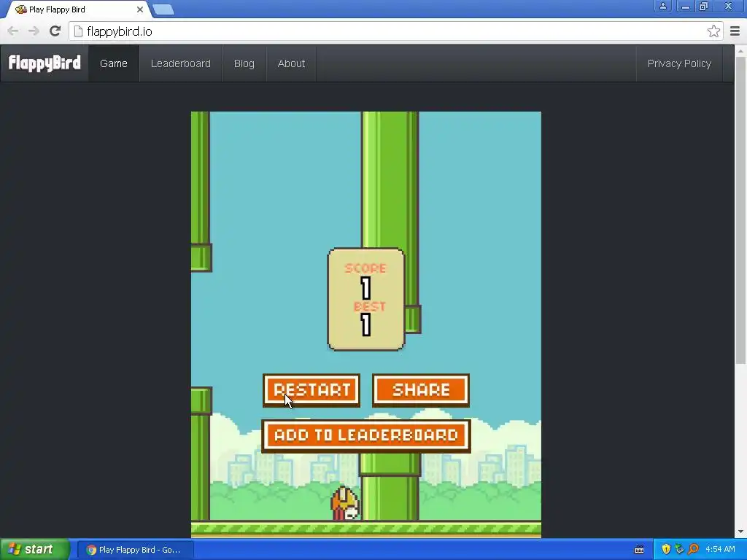
Task: Click the magnifier tray icon
Action: [x=693, y=549]
